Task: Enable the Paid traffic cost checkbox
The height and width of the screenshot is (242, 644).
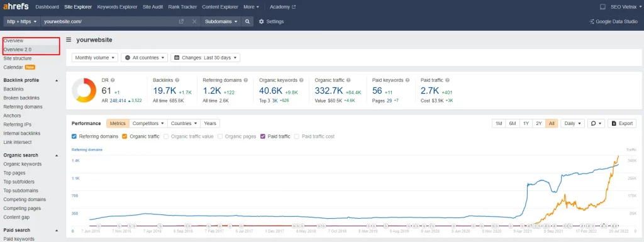Action: click(x=297, y=136)
